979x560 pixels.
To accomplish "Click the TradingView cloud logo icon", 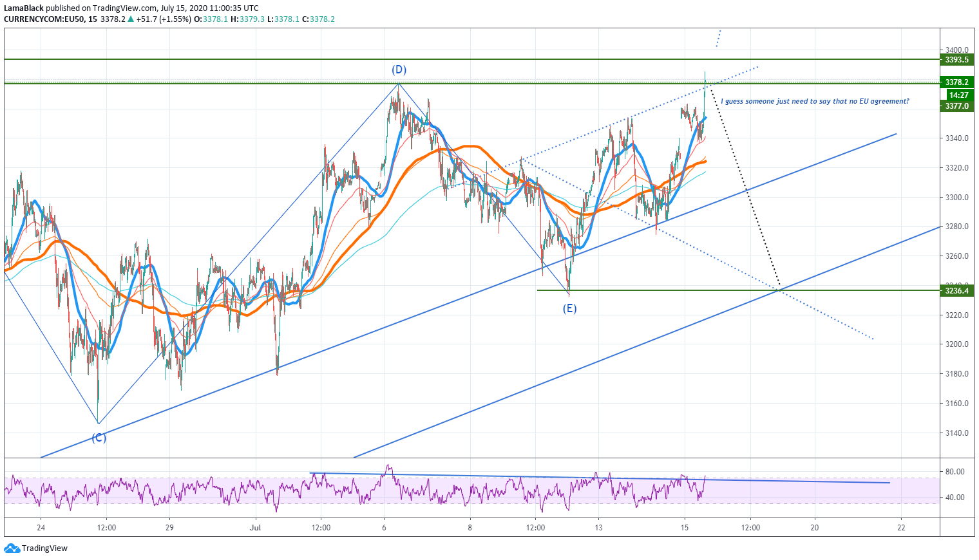I will pyautogui.click(x=12, y=548).
